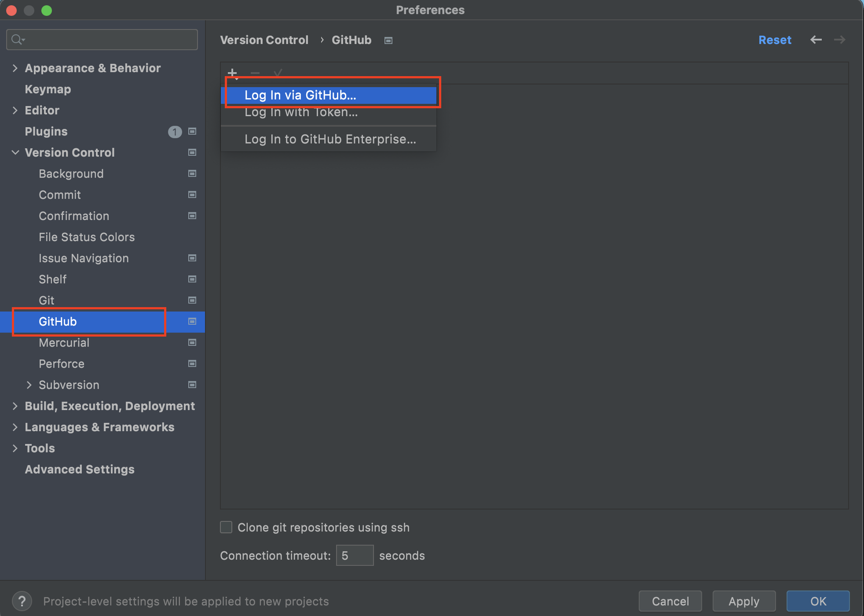Screen dimensions: 864x616
Task: Expand Build, Execution, Deployment section
Action: pyautogui.click(x=15, y=406)
